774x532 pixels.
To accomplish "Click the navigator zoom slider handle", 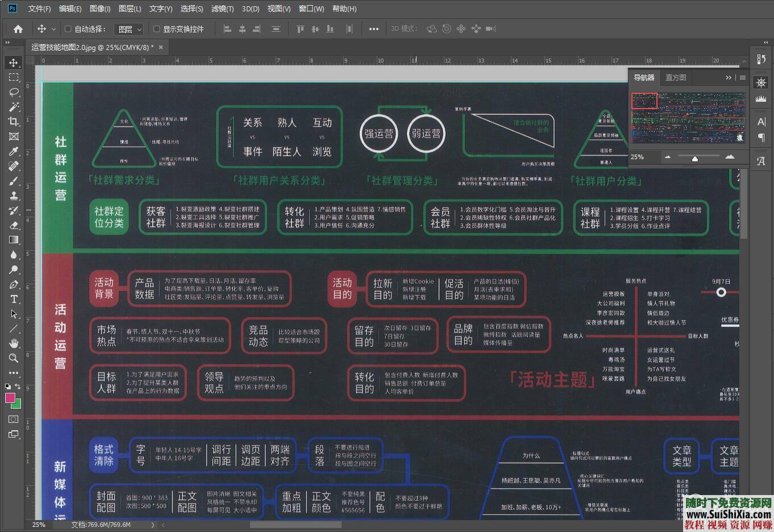I will [x=694, y=158].
